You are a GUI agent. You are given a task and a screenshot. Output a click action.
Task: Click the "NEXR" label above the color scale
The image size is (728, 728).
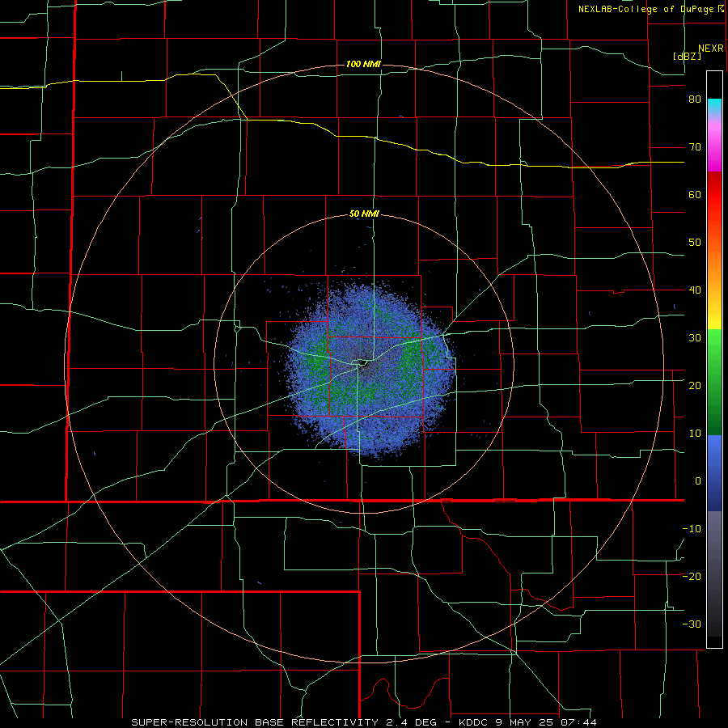pos(710,49)
